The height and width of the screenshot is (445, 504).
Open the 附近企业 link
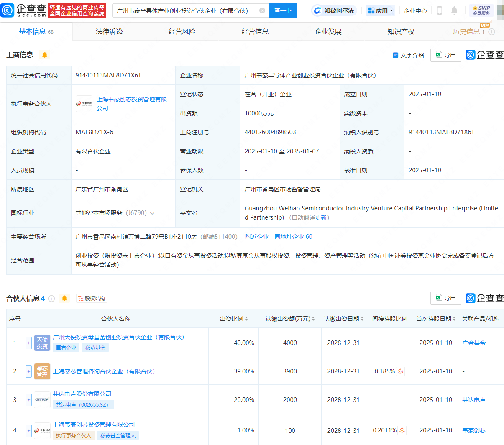pos(257,237)
